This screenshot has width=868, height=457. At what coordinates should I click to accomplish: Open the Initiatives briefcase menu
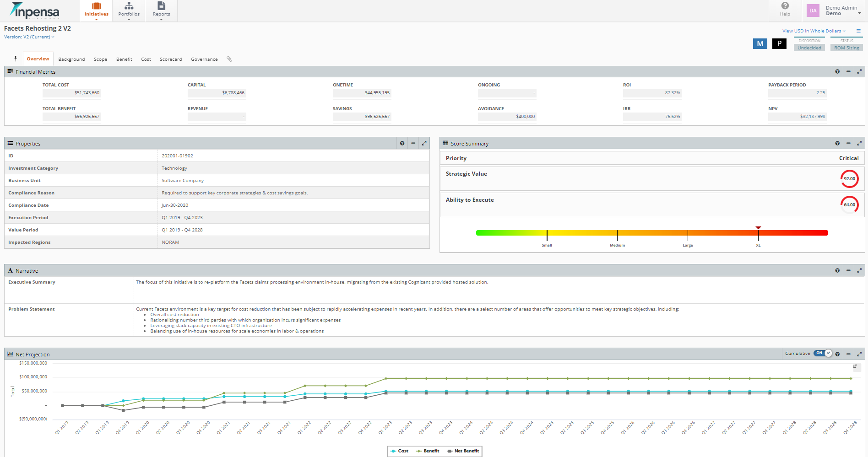pyautogui.click(x=96, y=10)
